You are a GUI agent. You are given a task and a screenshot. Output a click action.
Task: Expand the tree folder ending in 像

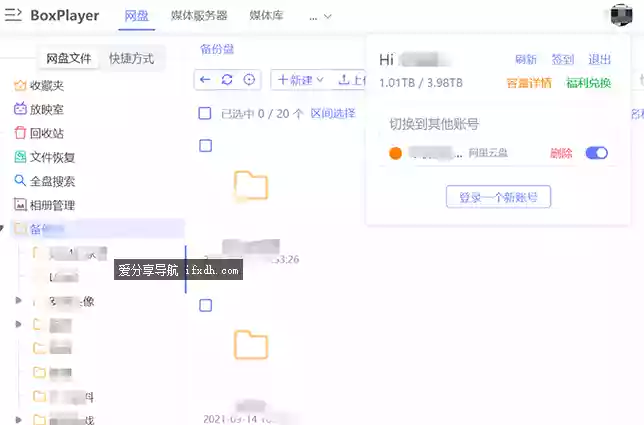pyautogui.click(x=18, y=301)
